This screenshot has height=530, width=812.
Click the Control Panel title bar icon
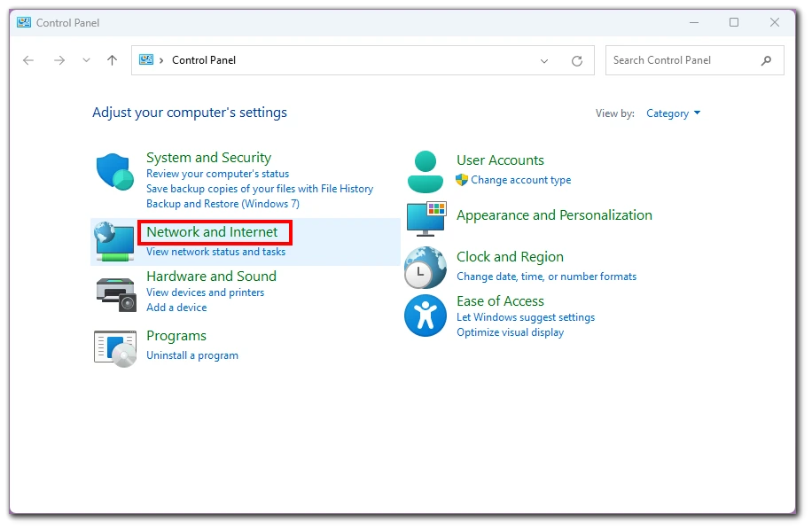24,22
